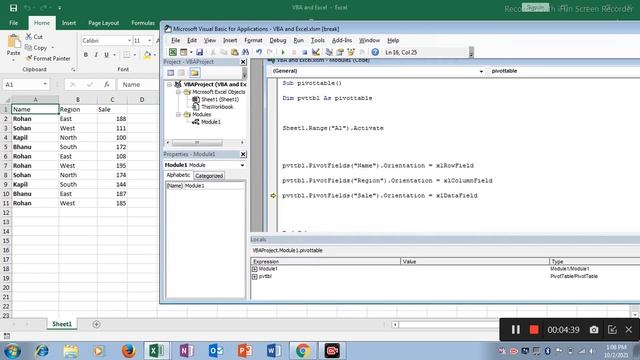Viewport: 640px width, 360px height.
Task: Click Insert UserForm icon in VBA toolbar
Action: tap(184, 52)
